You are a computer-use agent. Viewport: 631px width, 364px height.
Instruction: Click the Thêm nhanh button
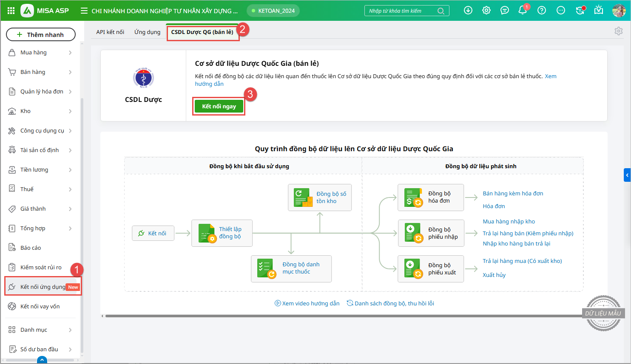(41, 34)
